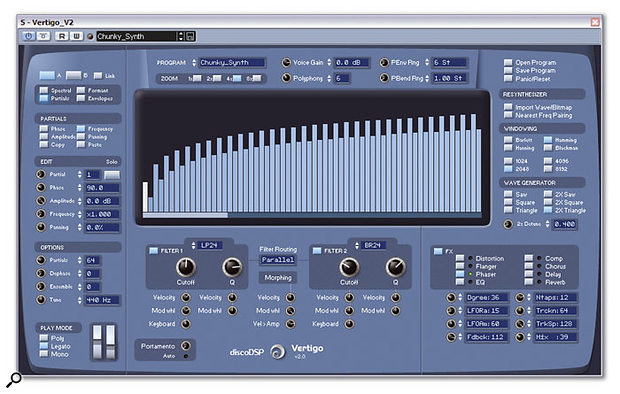Click the R read automation button
Screen dimensions: 620x394
point(62,36)
